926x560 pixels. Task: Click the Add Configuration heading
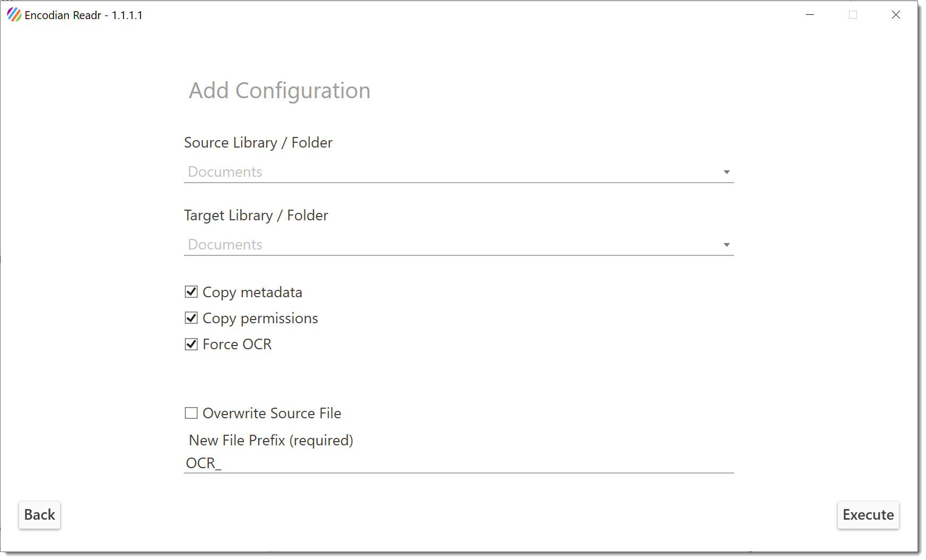pos(279,91)
